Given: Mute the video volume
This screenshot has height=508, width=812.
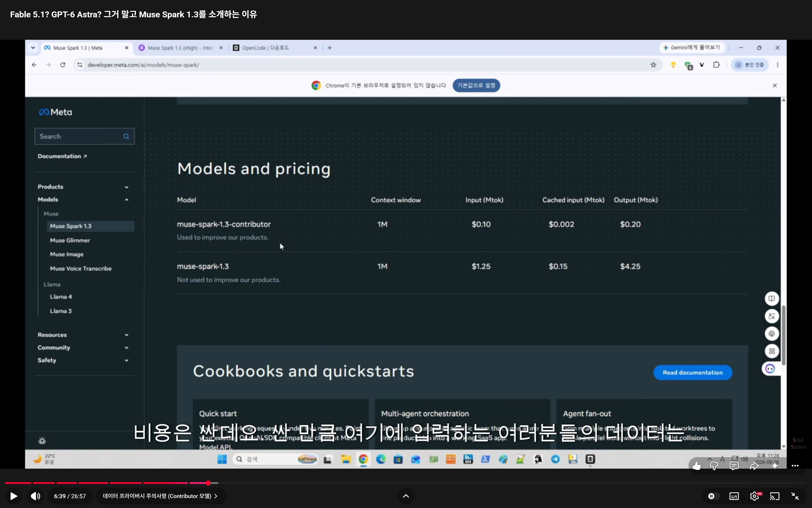Looking at the screenshot, I should coord(36,496).
